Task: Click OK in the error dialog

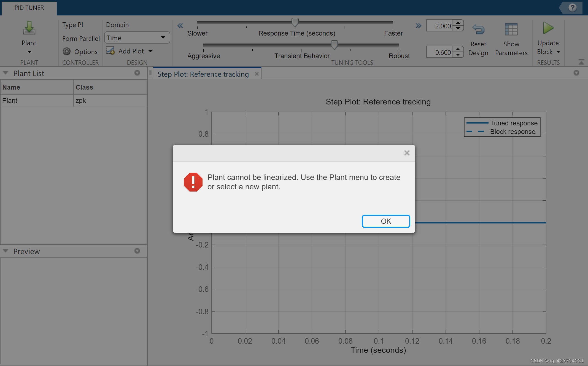Action: [385, 221]
